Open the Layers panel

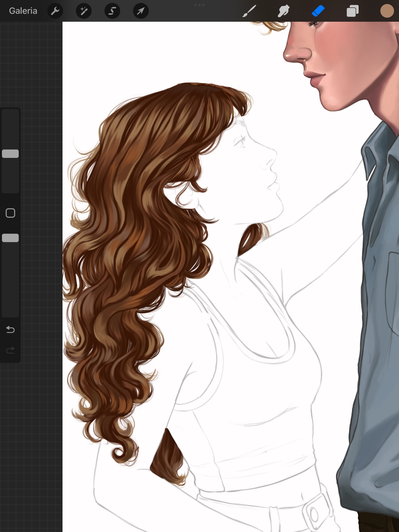click(x=352, y=11)
